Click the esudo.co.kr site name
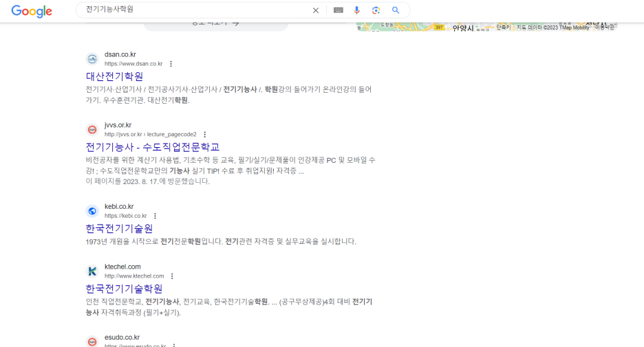The height and width of the screenshot is (347, 644). click(122, 337)
